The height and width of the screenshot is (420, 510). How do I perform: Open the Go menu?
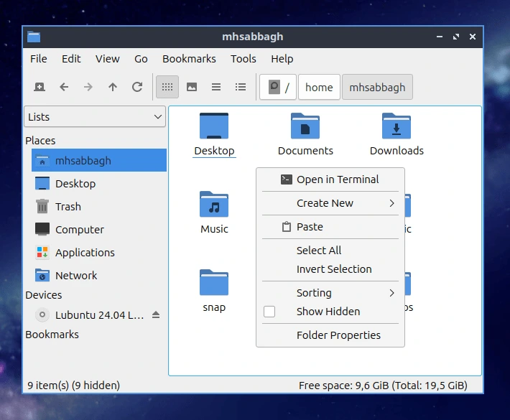point(141,59)
